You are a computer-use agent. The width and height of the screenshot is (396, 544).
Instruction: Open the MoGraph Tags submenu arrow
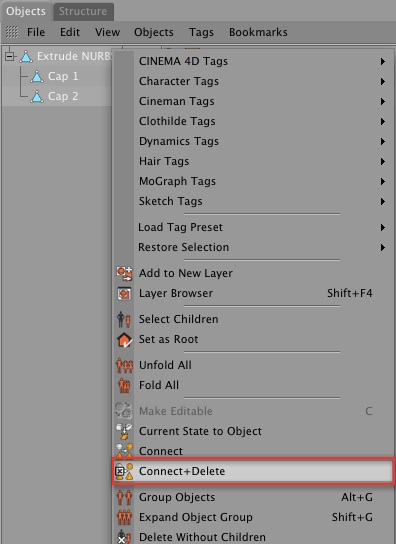coord(382,181)
